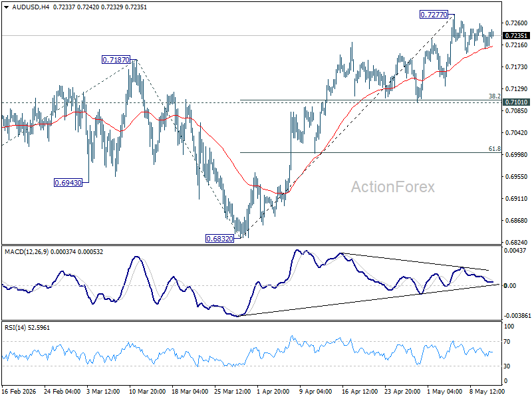Viewport: 532px width, 399px height.
Task: Select the 23 Apr 20:00 time label
Action: click(402, 391)
